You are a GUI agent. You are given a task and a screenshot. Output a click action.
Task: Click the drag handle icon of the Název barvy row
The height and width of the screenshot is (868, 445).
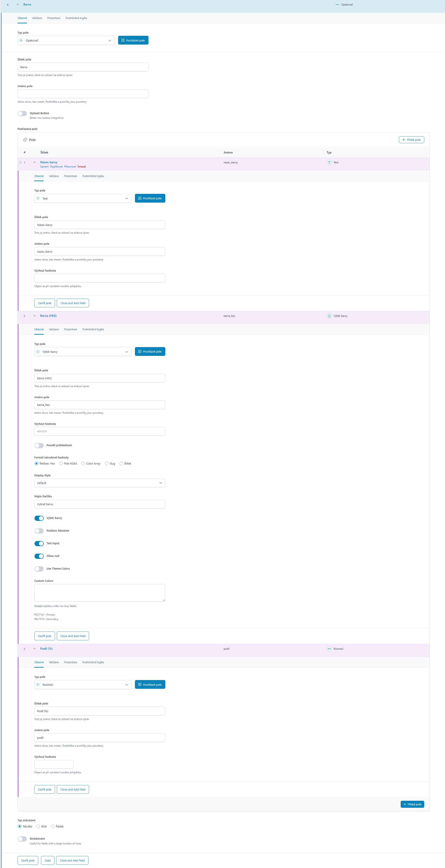coord(20,162)
